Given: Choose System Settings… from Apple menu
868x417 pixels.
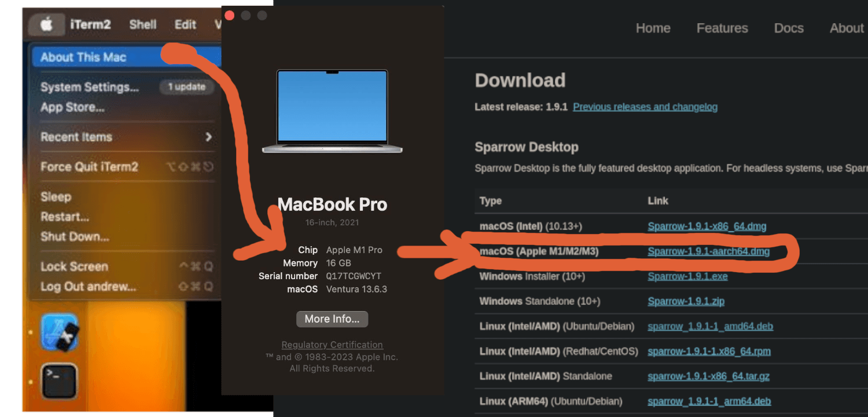Looking at the screenshot, I should point(90,87).
